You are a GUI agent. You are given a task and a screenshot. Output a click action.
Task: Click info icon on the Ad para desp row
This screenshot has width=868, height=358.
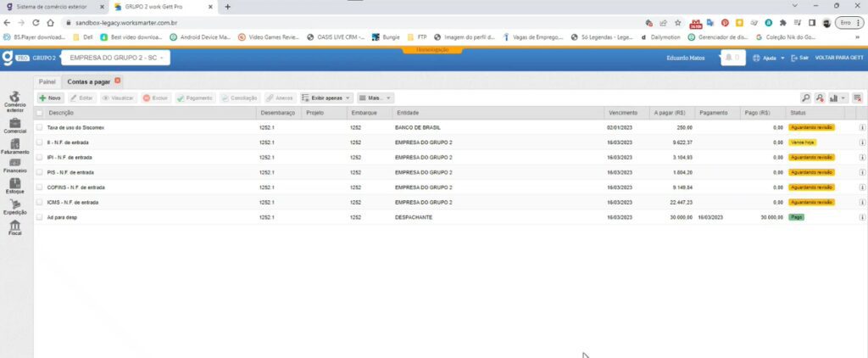pyautogui.click(x=862, y=217)
